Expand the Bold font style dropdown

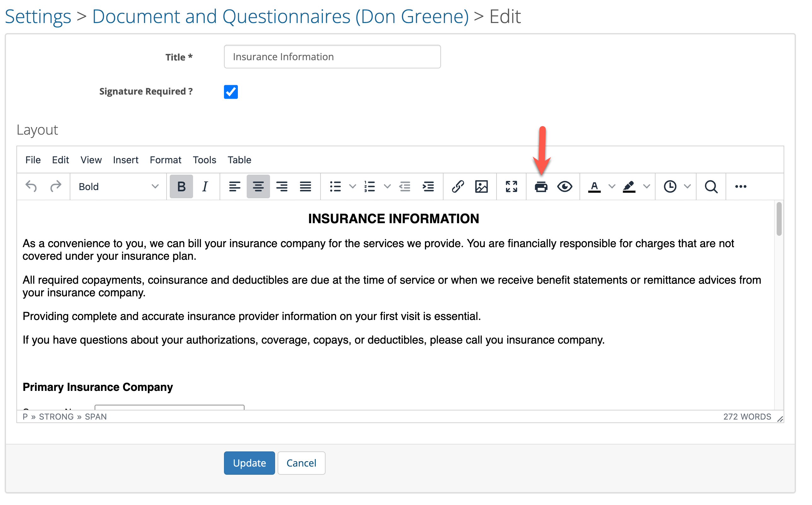tap(118, 187)
